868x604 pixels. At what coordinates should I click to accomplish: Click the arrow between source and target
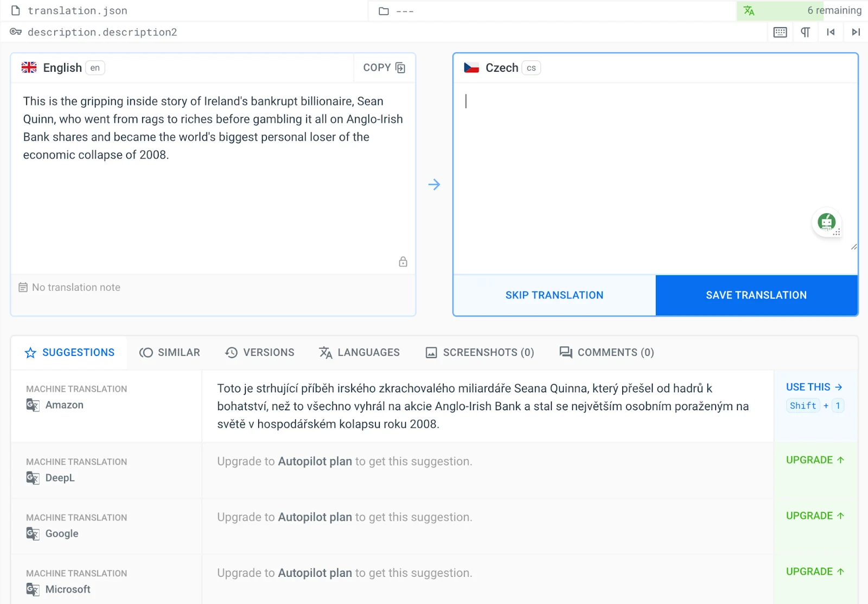[434, 185]
